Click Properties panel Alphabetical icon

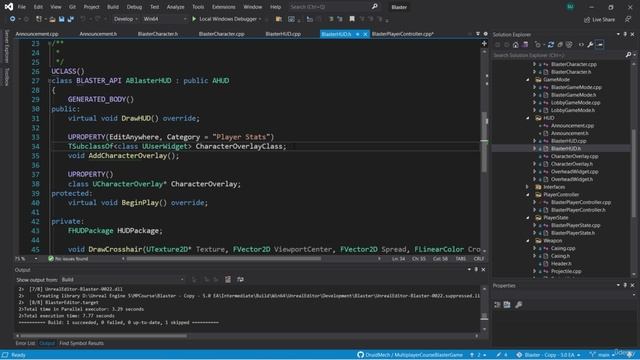click(x=507, y=304)
